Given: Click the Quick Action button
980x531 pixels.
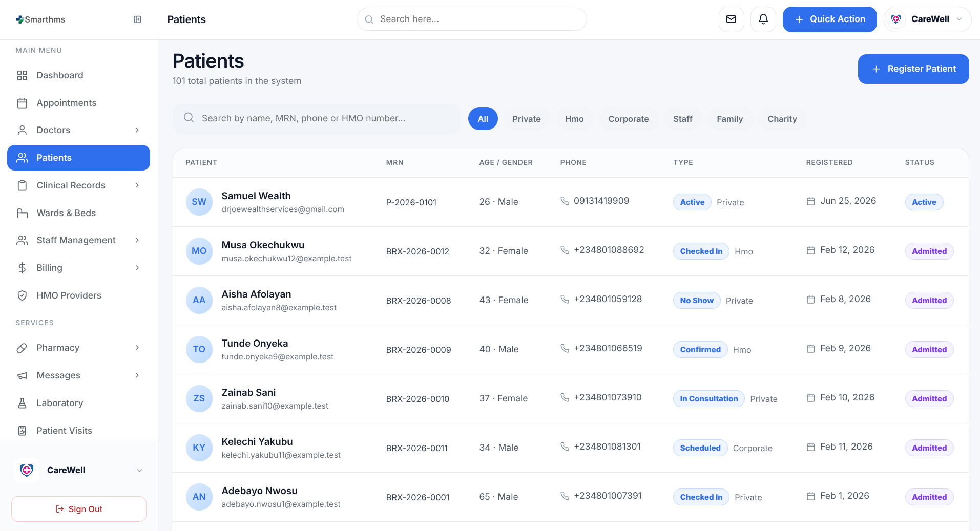Looking at the screenshot, I should pos(829,19).
